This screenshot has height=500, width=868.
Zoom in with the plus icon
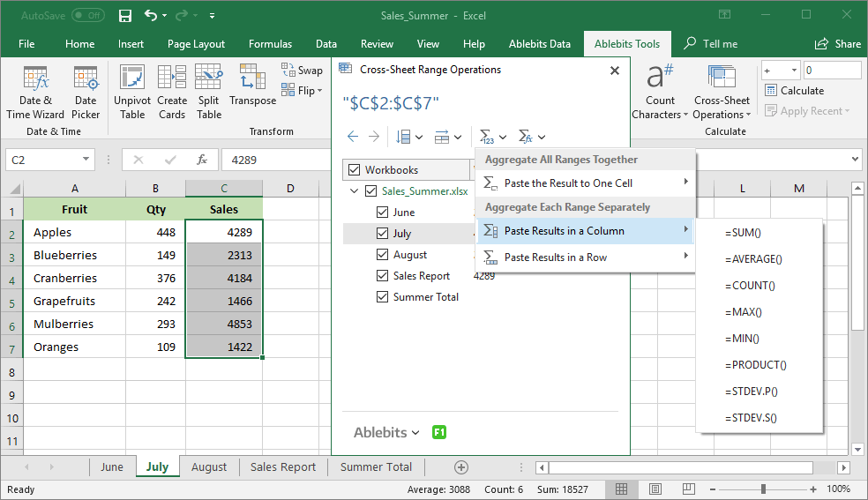pos(812,489)
